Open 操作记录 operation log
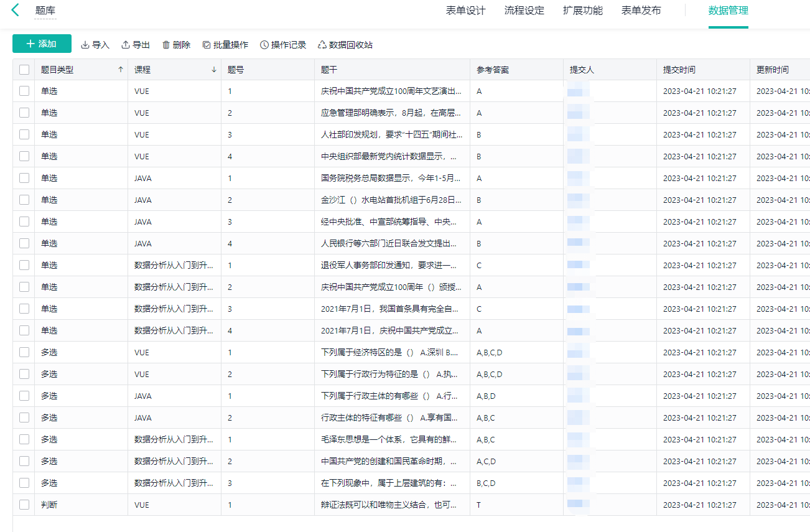The width and height of the screenshot is (810, 532). (283, 45)
